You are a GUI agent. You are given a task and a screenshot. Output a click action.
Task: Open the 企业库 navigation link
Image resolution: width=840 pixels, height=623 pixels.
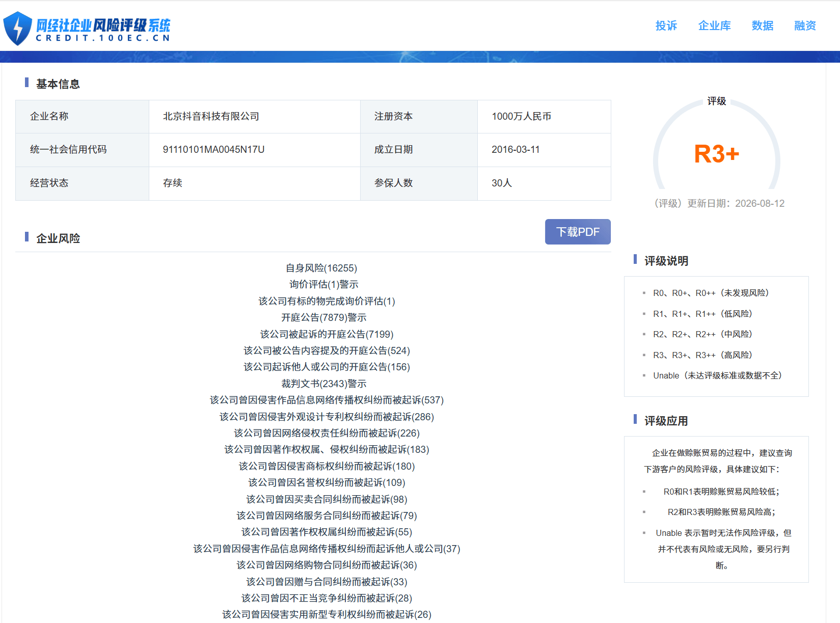(714, 25)
